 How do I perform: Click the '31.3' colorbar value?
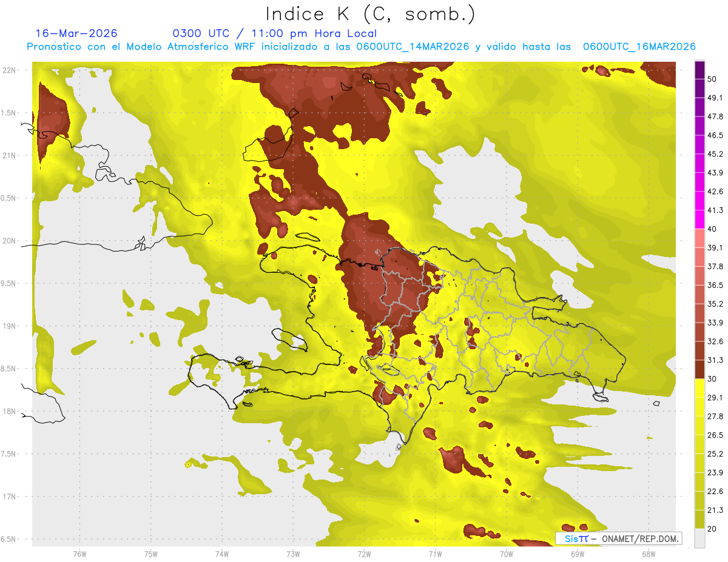tap(715, 360)
